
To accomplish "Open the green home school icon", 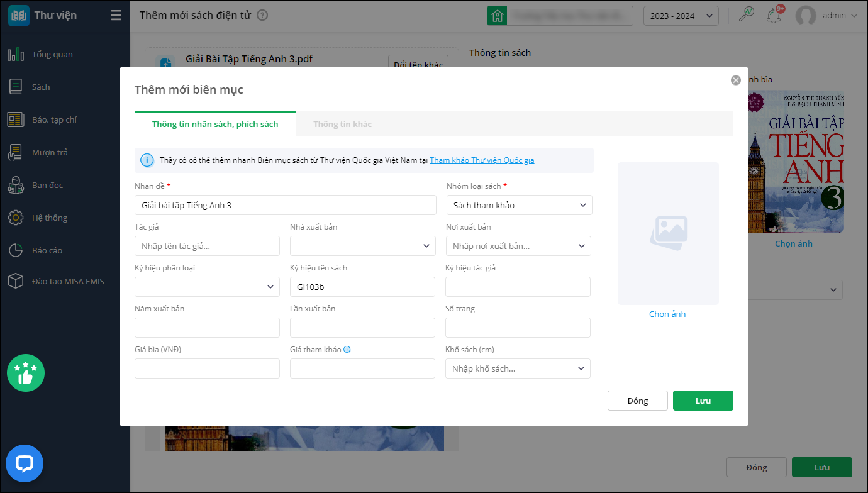I will [497, 16].
